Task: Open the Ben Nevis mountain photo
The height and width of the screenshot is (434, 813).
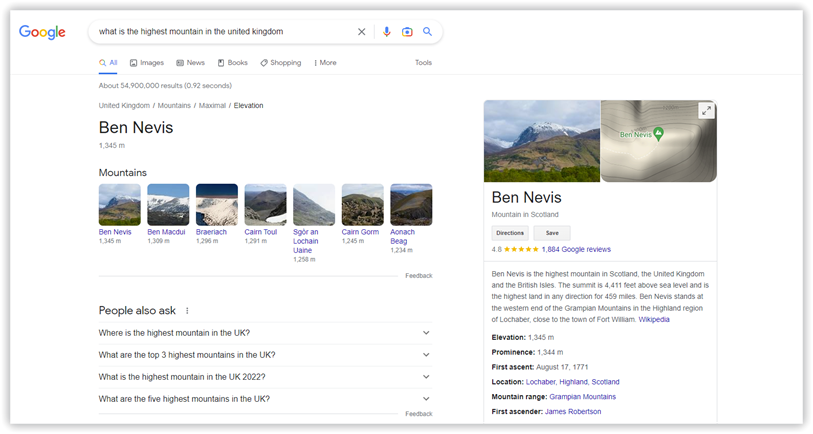Action: pos(542,141)
